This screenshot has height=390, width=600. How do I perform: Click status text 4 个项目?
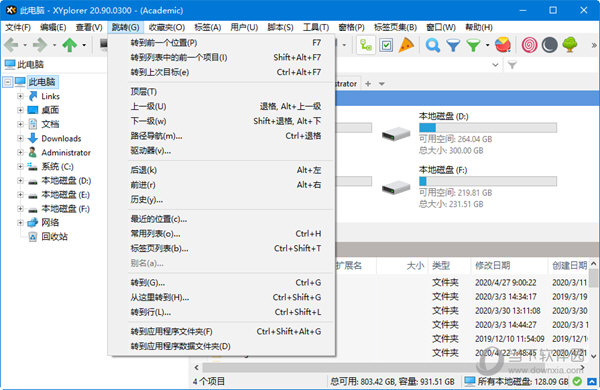point(209,382)
